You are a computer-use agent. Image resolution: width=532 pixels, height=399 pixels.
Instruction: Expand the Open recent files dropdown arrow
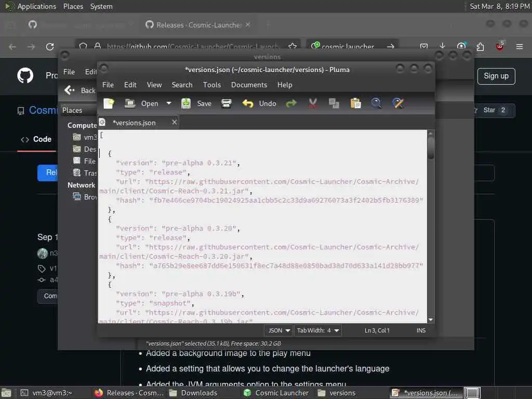coord(169,103)
